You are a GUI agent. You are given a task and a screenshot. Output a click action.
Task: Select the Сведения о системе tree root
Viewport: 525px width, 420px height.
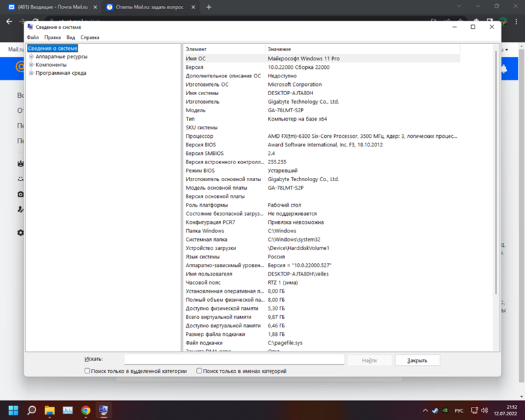[52, 48]
